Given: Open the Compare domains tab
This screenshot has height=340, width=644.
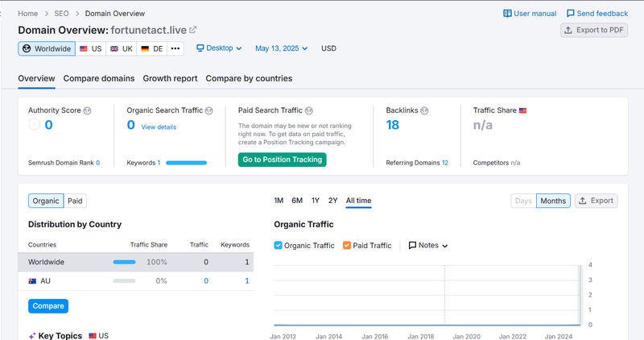Looking at the screenshot, I should (x=99, y=78).
